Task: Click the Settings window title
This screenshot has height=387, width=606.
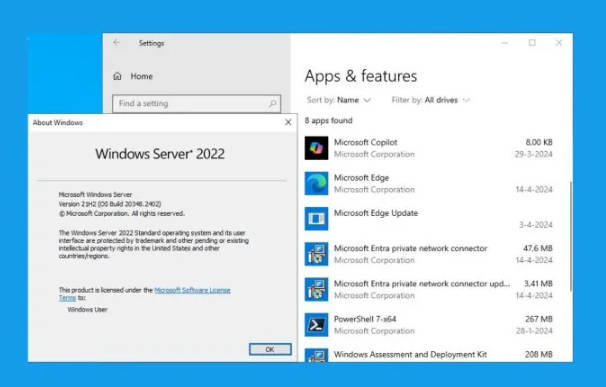Action: [152, 43]
